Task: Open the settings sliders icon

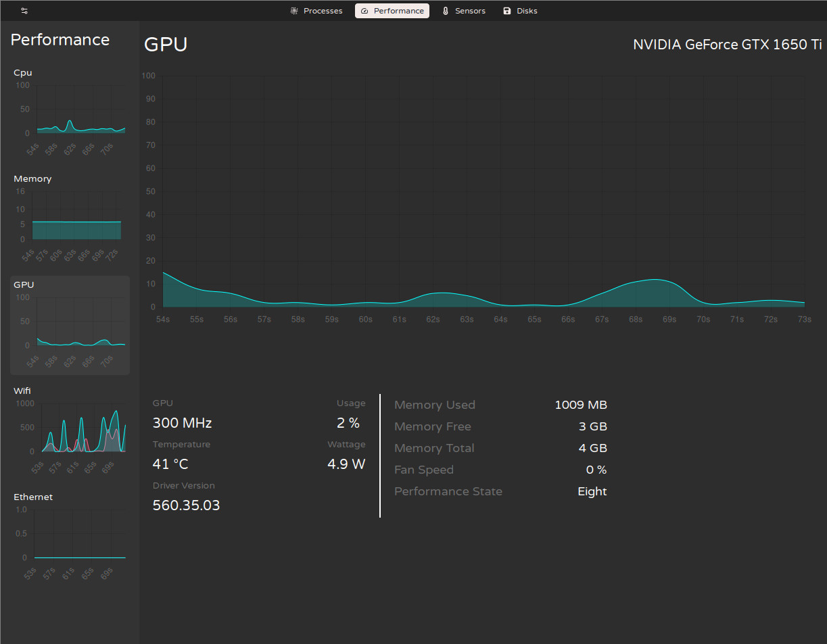Action: (24, 11)
